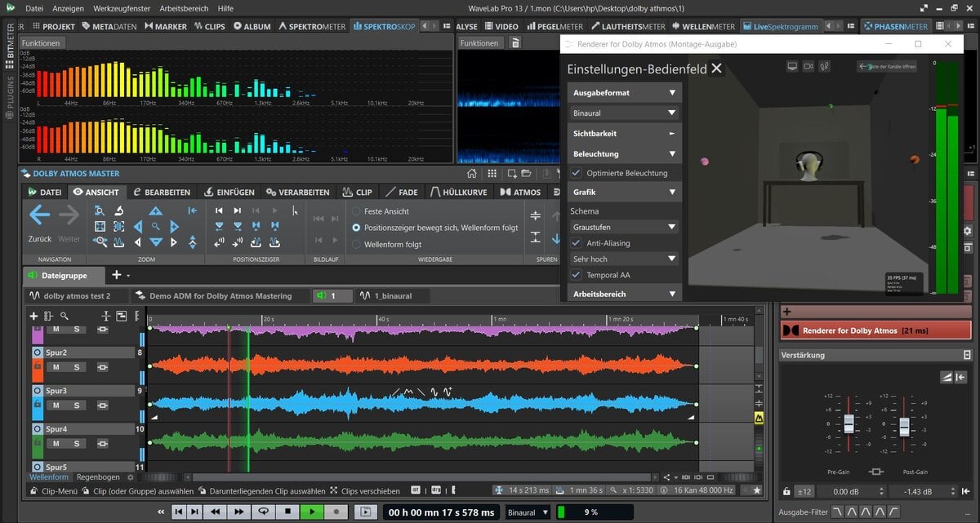Toggle the Anti-Aliasing checkbox
980x523 pixels.
pos(576,243)
